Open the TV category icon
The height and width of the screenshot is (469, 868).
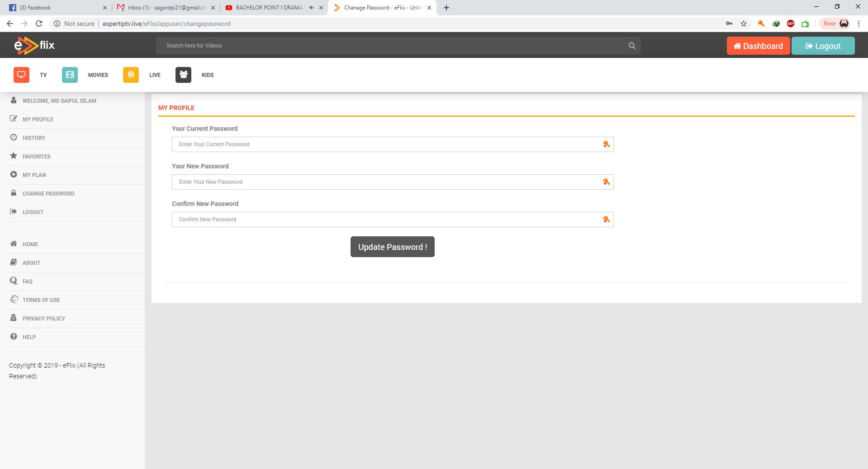click(21, 75)
